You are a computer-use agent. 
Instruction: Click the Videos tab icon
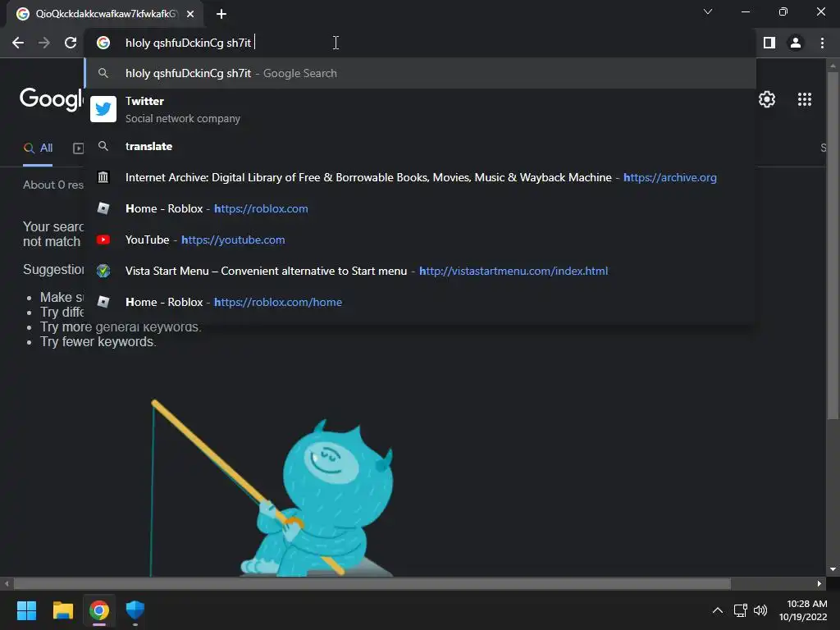click(x=78, y=148)
